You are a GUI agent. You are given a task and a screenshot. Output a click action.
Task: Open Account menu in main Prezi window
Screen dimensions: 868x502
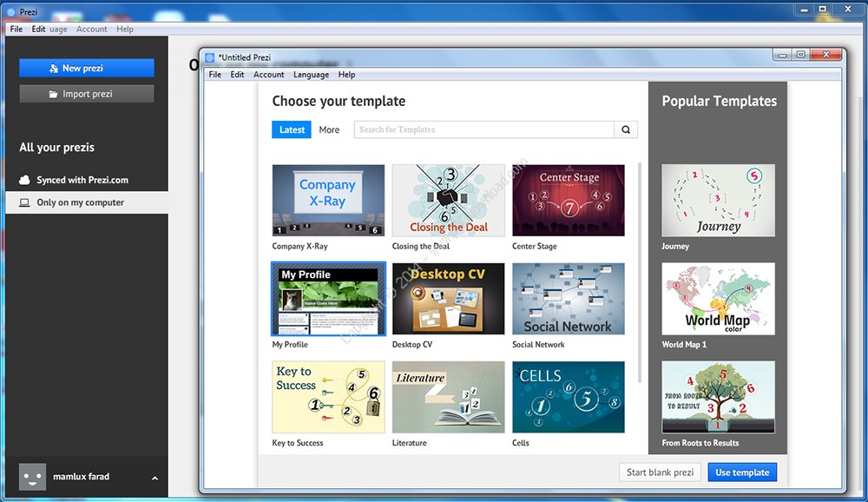click(x=91, y=29)
